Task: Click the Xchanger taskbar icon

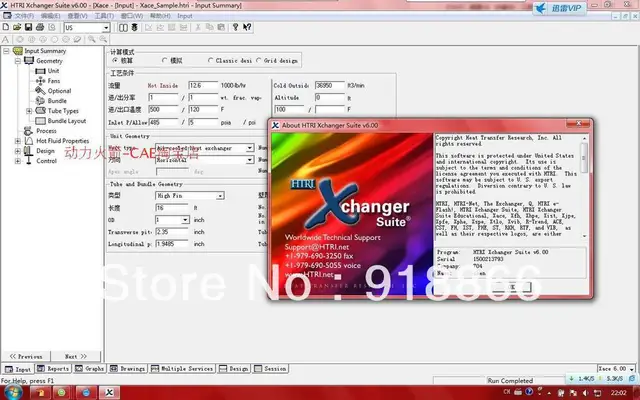Action: pos(109,393)
